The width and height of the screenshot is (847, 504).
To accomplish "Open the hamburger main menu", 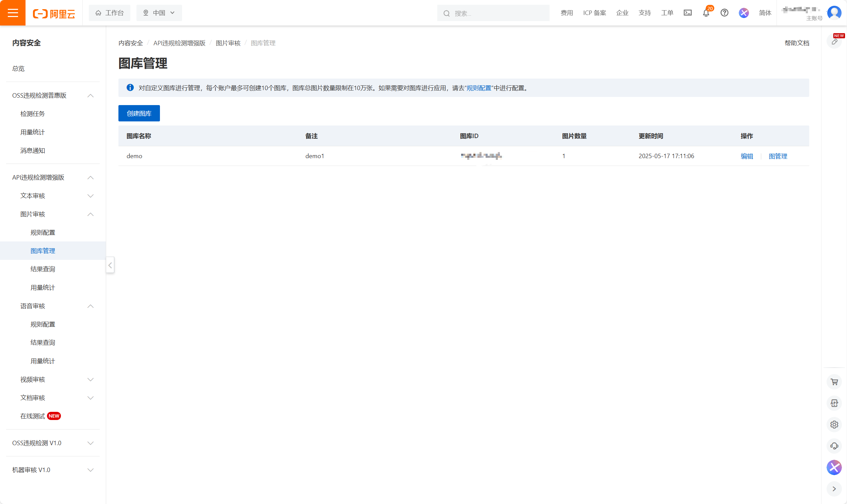I will coord(13,13).
